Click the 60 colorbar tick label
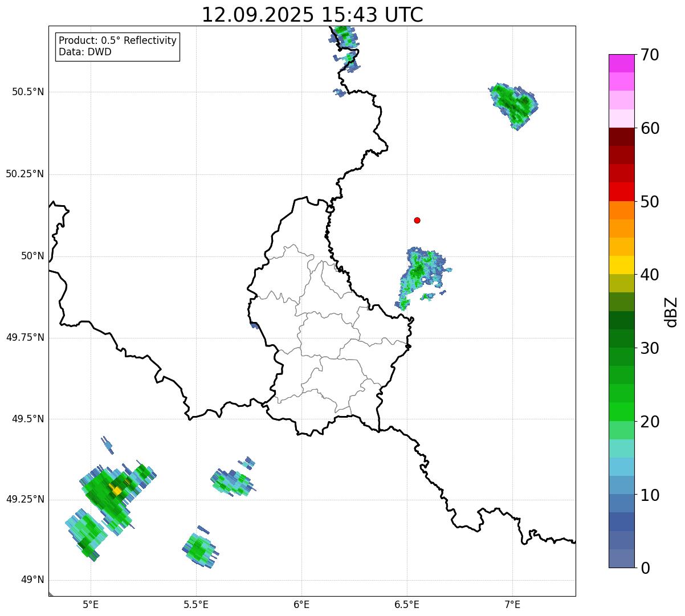The width and height of the screenshot is (685, 616). (x=650, y=128)
